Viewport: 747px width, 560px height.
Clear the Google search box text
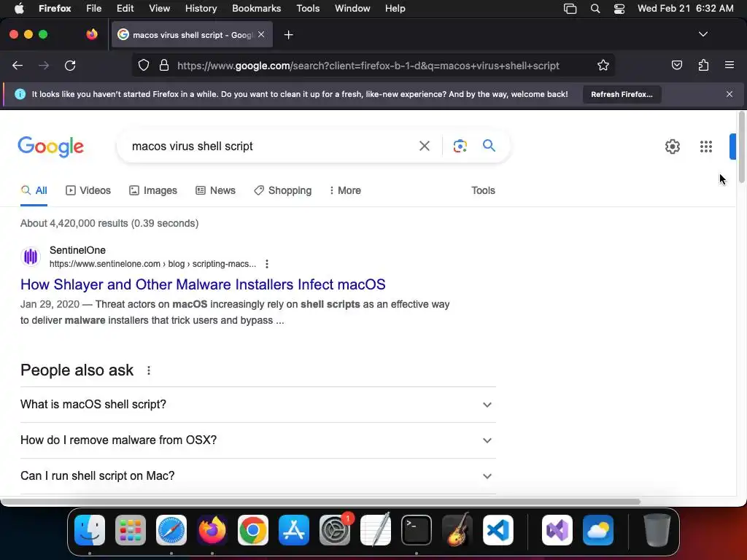(x=424, y=146)
